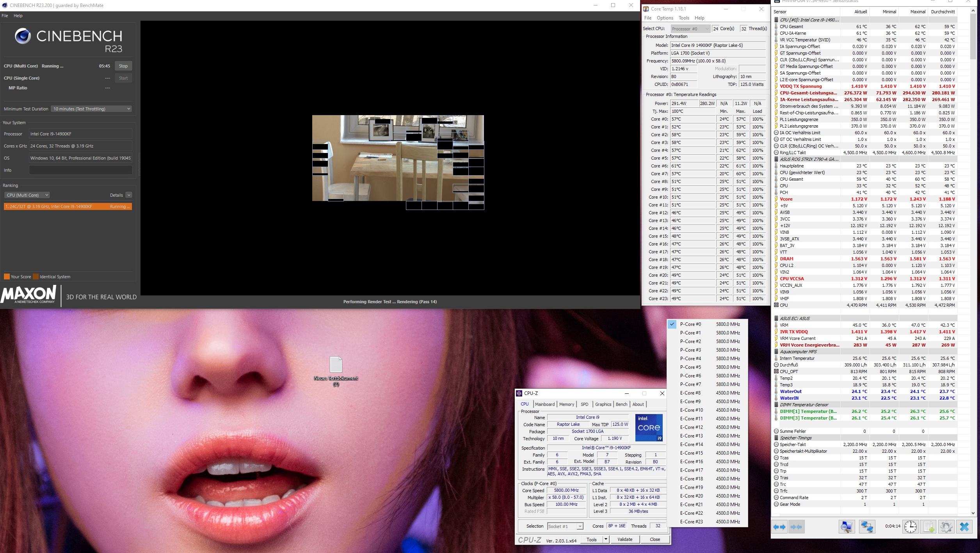Select E-Core #20 in core clock menu
The height and width of the screenshot is (553, 980).
tap(707, 496)
